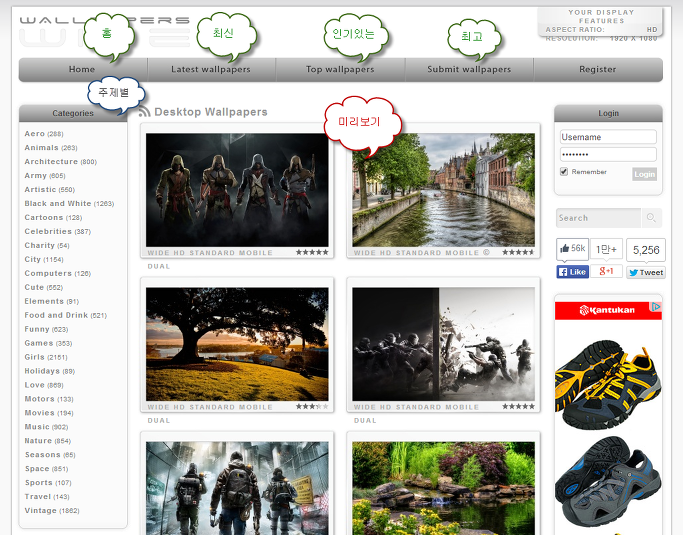The width and height of the screenshot is (683, 535).
Task: Click the Twitter Tweet button
Action: pos(646,273)
